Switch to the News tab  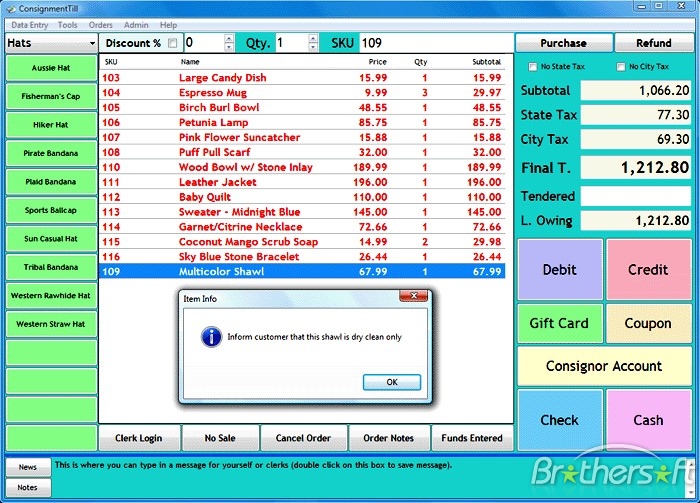tap(28, 467)
